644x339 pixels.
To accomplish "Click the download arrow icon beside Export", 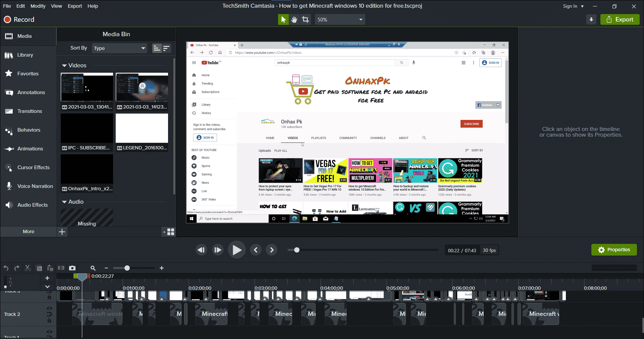I will (x=591, y=19).
